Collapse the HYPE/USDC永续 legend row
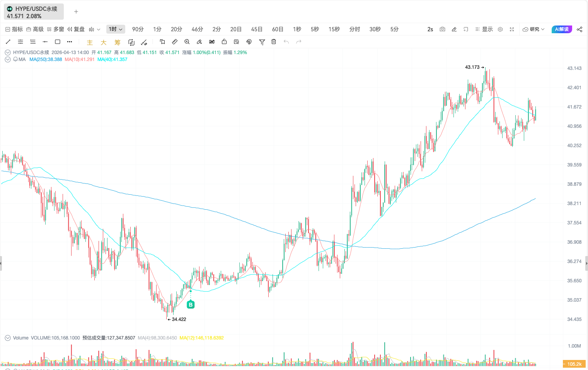This screenshot has width=588, height=370. pos(7,53)
